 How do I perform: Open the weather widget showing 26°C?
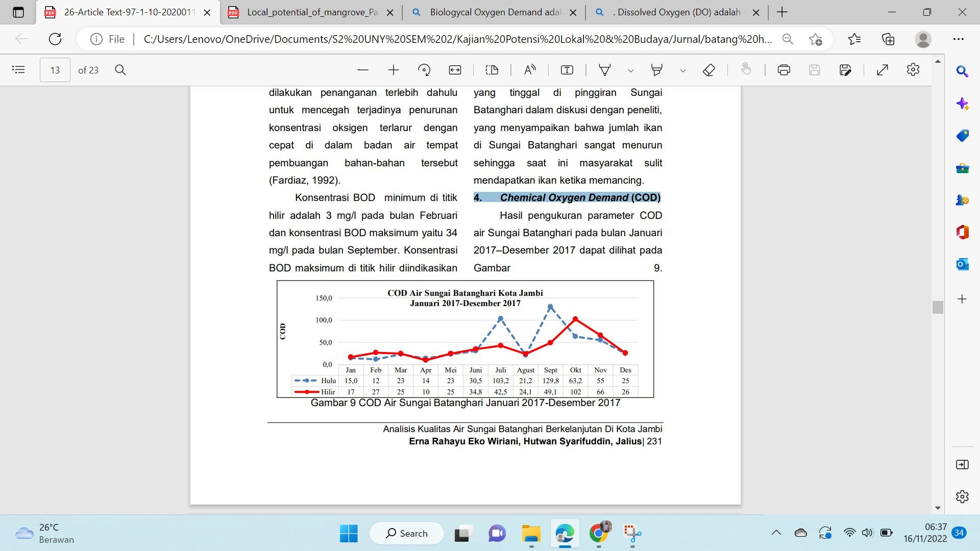click(x=45, y=534)
